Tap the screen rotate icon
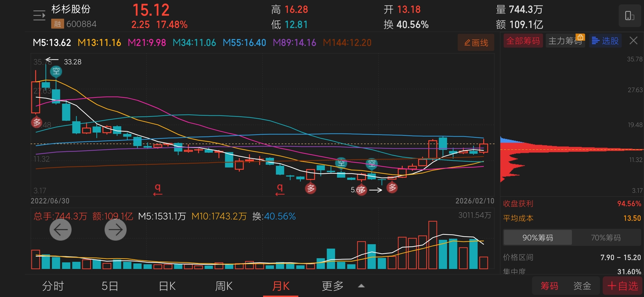This screenshot has width=644, height=297. tap(629, 16)
